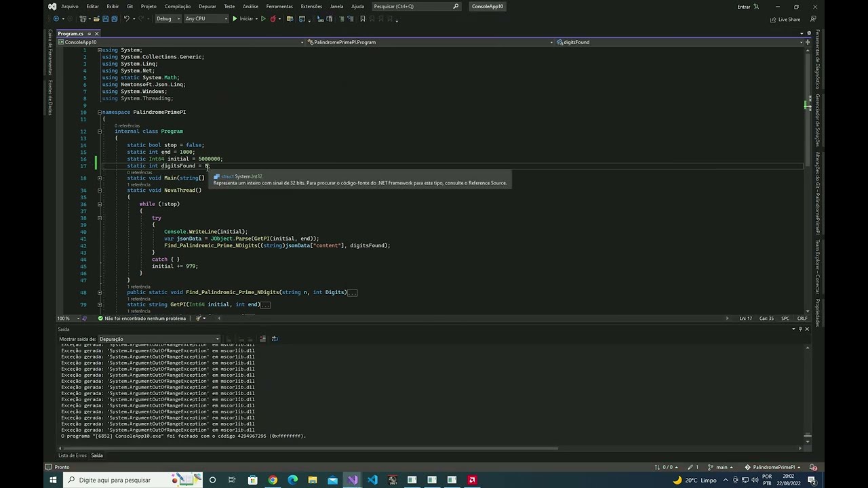Click the Hot Reload flame icon
The image size is (868, 488).
[x=273, y=19]
